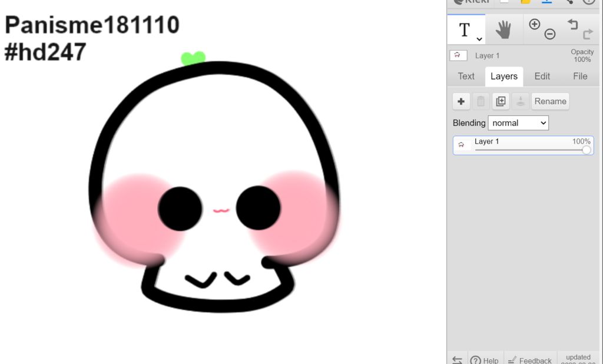Swap panel side with arrows icon
The image size is (603, 364).
tap(457, 360)
